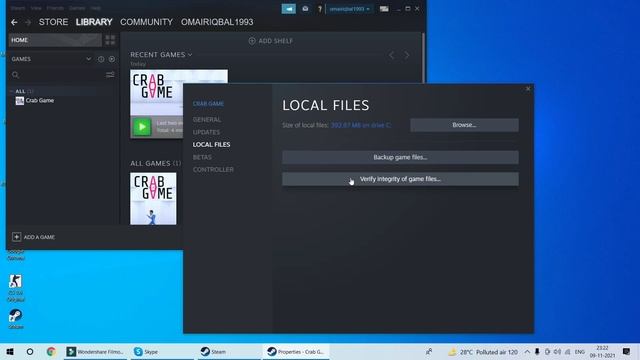This screenshot has height=360, width=640.
Task: Expand the omairiqbal1993 account dropdown
Action: (349, 9)
